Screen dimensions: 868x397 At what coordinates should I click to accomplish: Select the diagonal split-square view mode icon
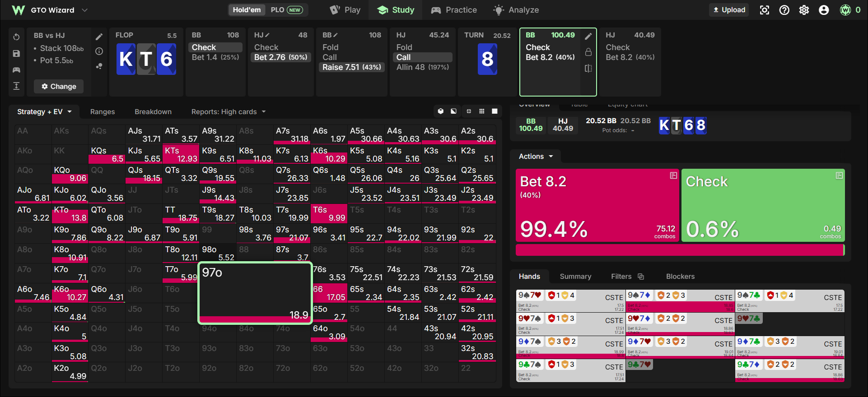[x=453, y=111]
